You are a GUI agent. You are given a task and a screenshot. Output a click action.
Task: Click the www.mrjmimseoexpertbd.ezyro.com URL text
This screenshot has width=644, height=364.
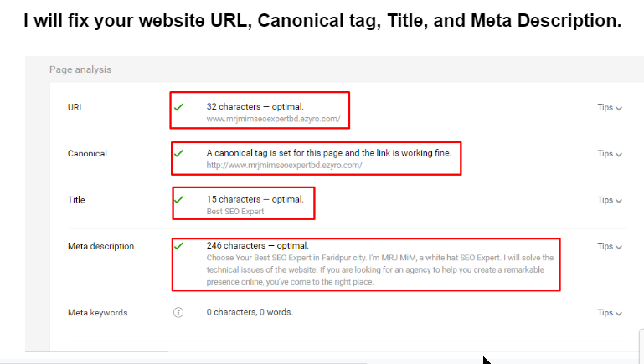point(273,120)
